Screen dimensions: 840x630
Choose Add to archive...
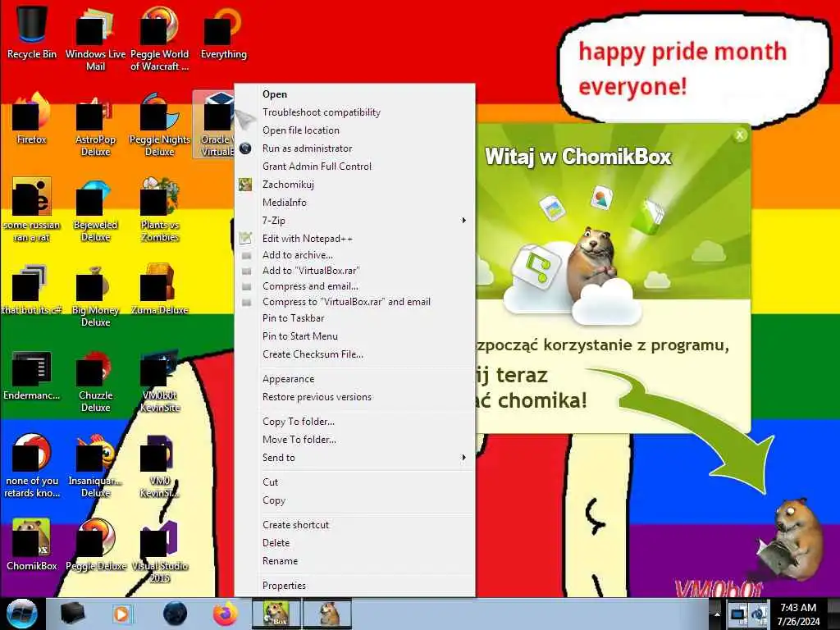(x=354, y=255)
